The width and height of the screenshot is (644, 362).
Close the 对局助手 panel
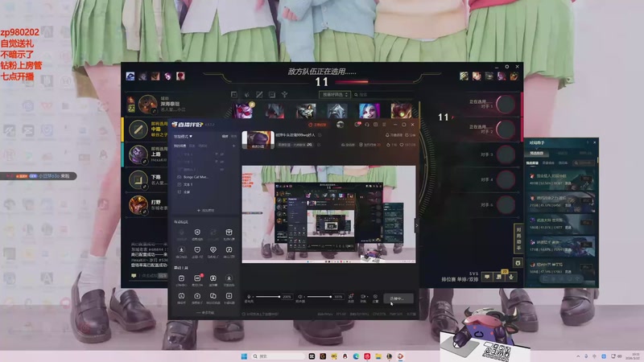tap(594, 142)
